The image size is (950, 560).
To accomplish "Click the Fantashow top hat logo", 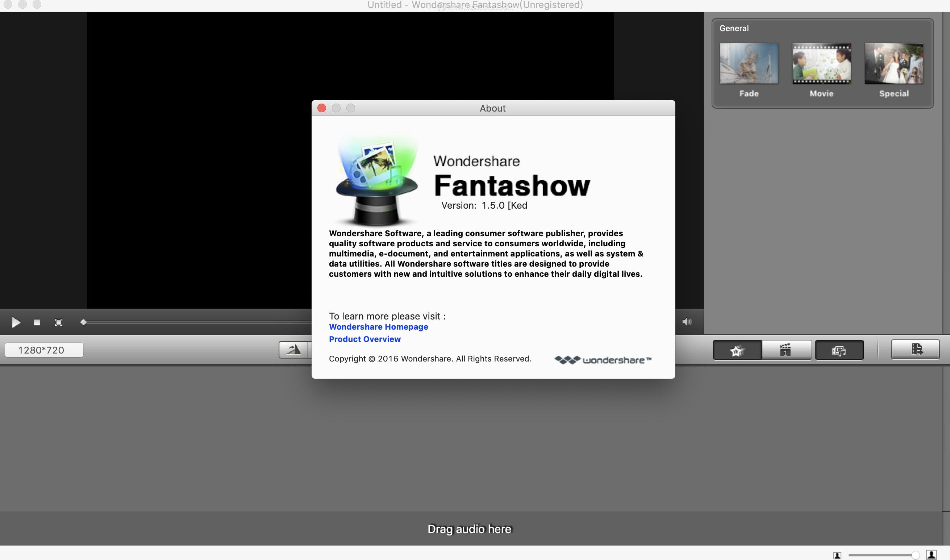I will point(377,179).
